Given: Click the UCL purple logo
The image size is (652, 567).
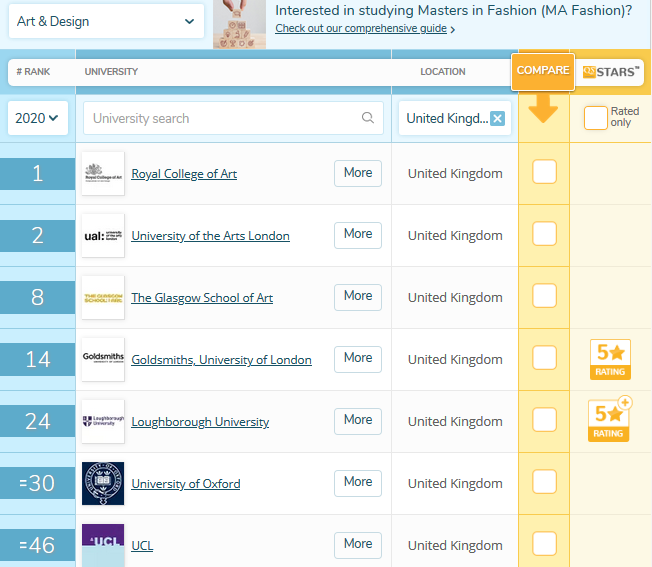Looking at the screenshot, I should (x=103, y=545).
